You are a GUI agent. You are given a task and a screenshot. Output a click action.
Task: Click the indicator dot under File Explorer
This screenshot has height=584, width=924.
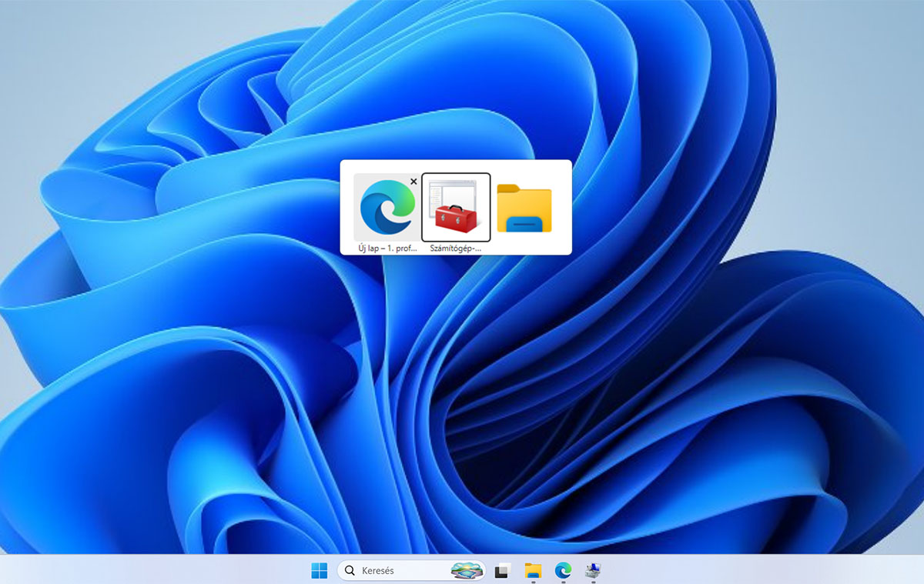click(532, 580)
